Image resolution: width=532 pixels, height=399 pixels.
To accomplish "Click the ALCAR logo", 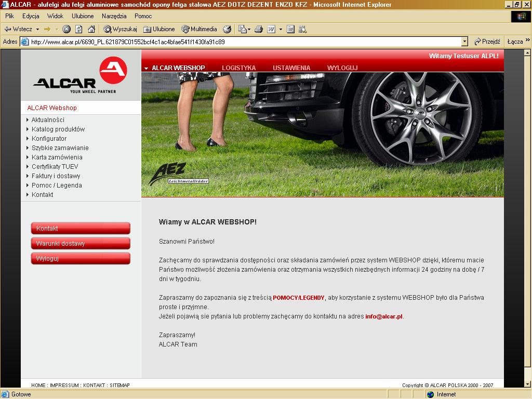I will [x=81, y=75].
